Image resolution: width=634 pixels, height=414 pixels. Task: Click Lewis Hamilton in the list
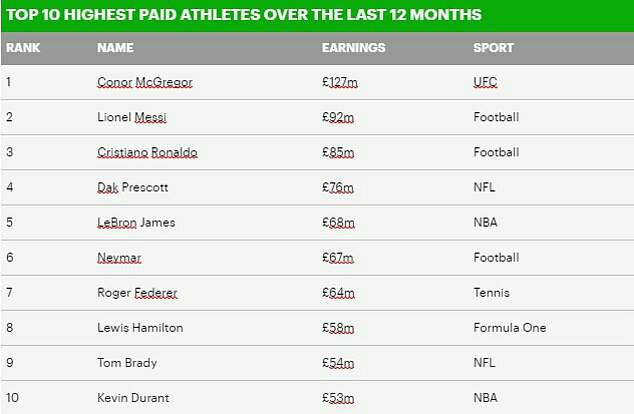point(140,327)
